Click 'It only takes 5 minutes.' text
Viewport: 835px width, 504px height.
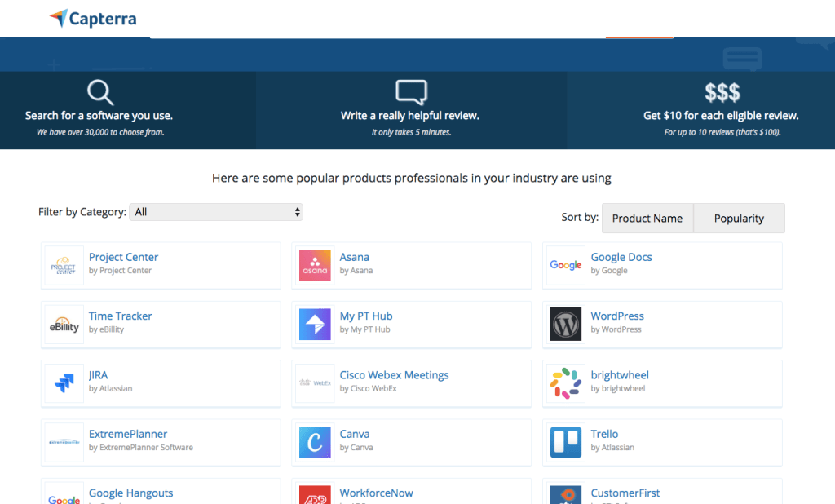(x=411, y=132)
